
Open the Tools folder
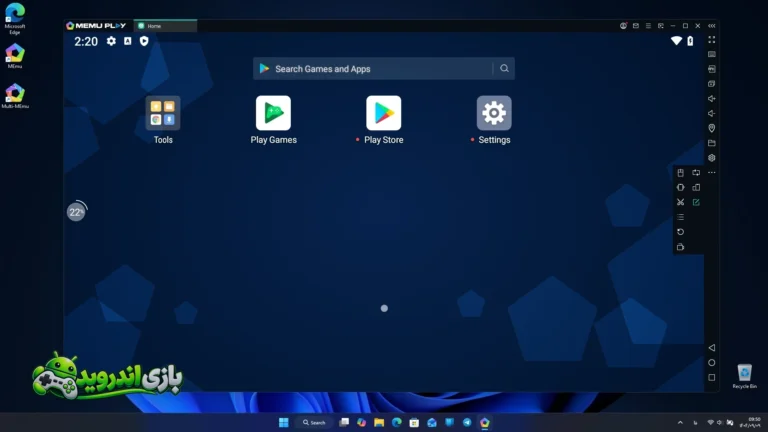tap(163, 113)
